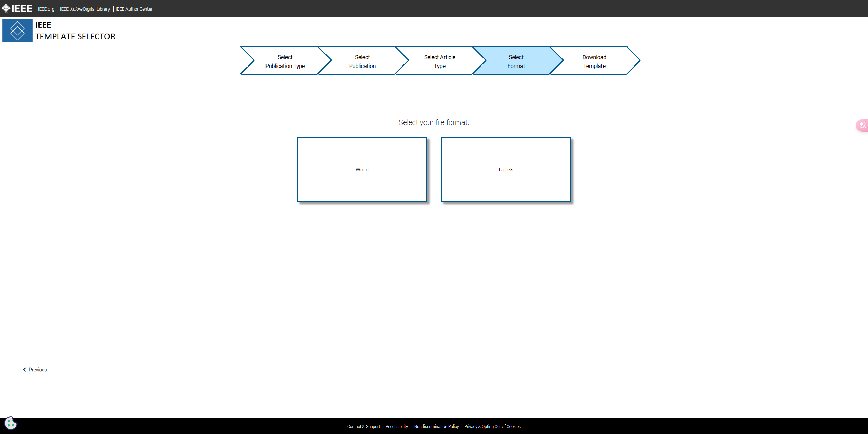Navigate to Select Publication Type step
The image size is (868, 434).
click(x=284, y=61)
